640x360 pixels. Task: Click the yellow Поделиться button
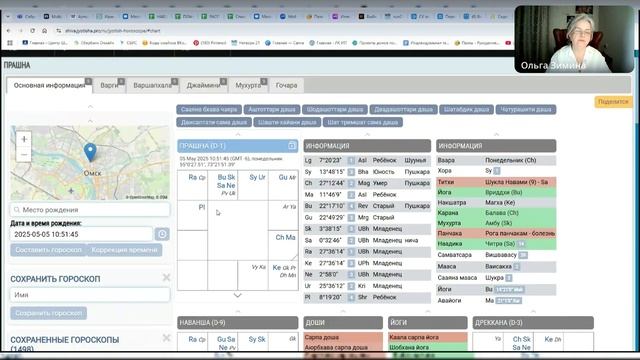613,102
